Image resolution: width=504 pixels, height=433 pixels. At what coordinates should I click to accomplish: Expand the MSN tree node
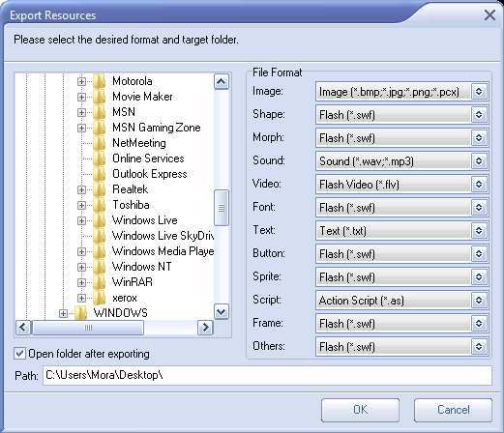(81, 112)
